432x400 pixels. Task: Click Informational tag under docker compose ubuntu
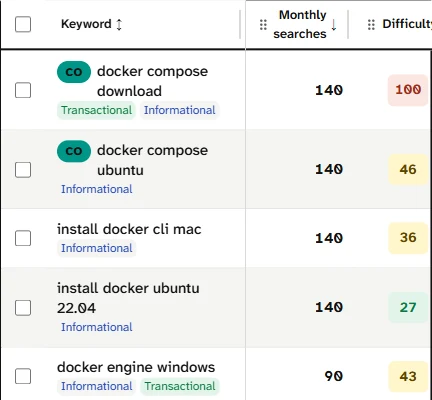click(x=97, y=189)
